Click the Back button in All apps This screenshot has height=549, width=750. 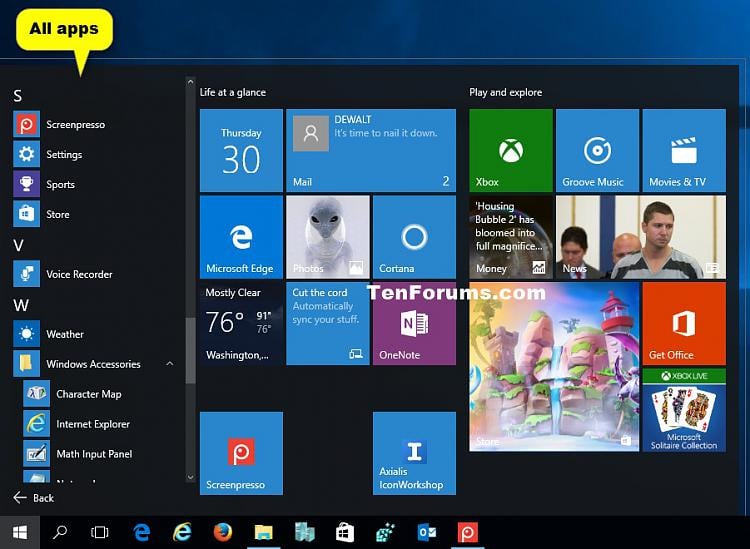click(33, 498)
